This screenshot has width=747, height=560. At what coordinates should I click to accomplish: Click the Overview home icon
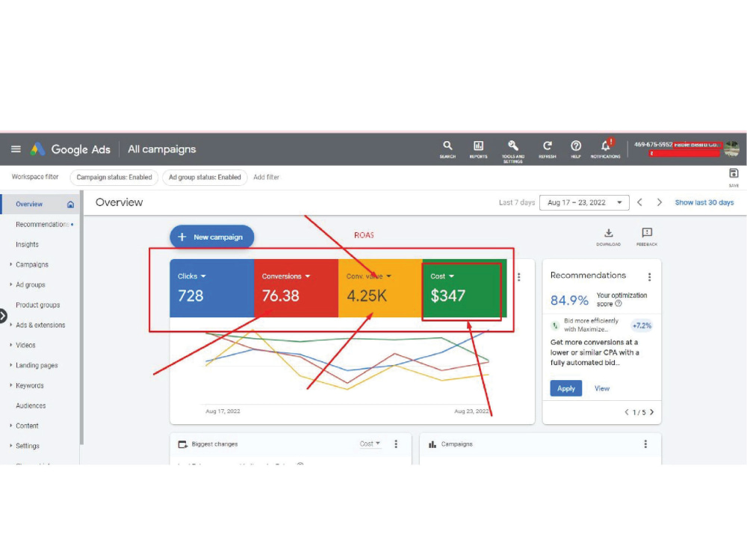click(70, 205)
